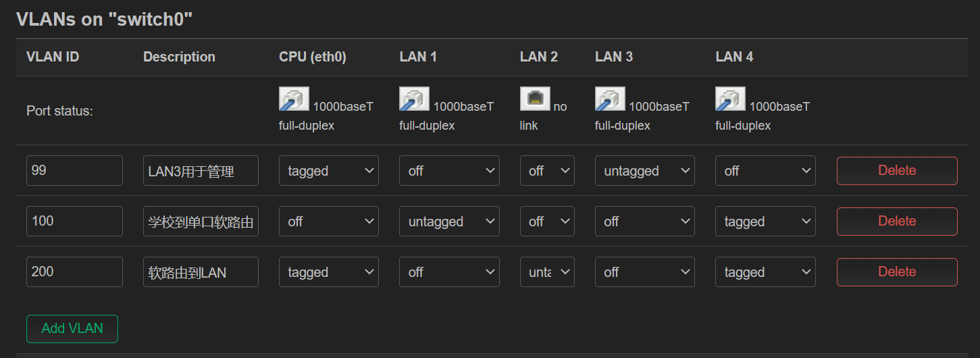Click the LAN 4 port link icon
Viewport: 980px width, 358px height.
point(730,99)
